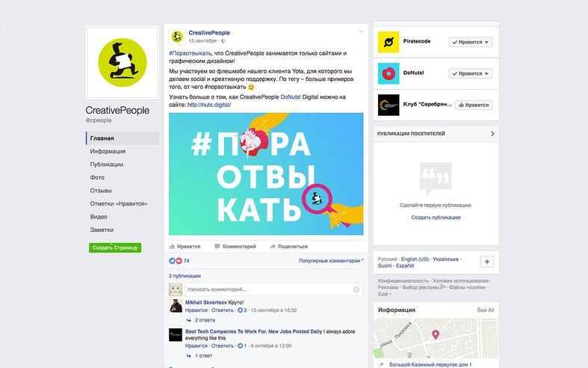Toggle Нравится for DoNuts! page

pyautogui.click(x=471, y=73)
